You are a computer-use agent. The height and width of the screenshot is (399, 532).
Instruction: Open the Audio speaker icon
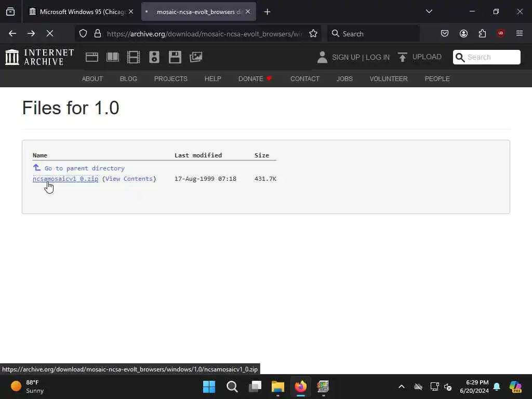coord(154,57)
